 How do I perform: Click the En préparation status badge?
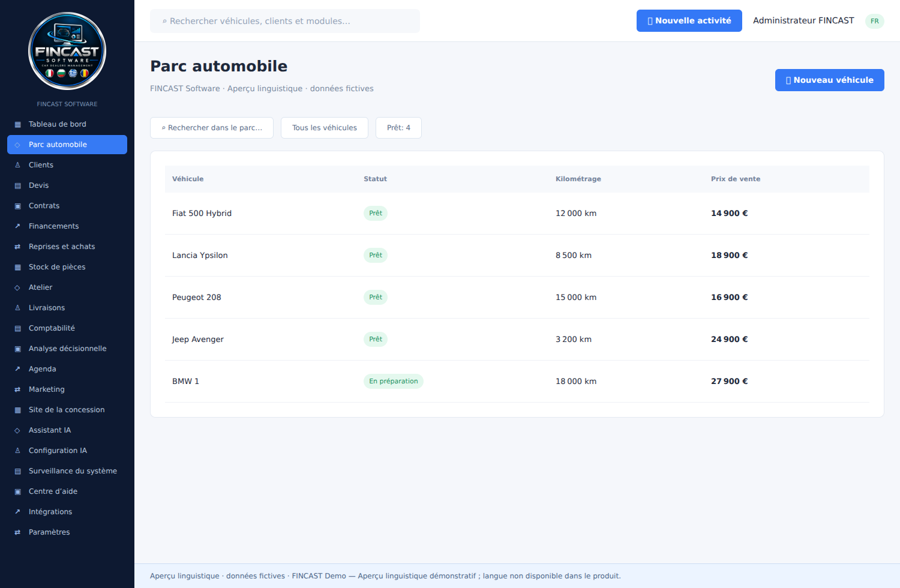394,381
